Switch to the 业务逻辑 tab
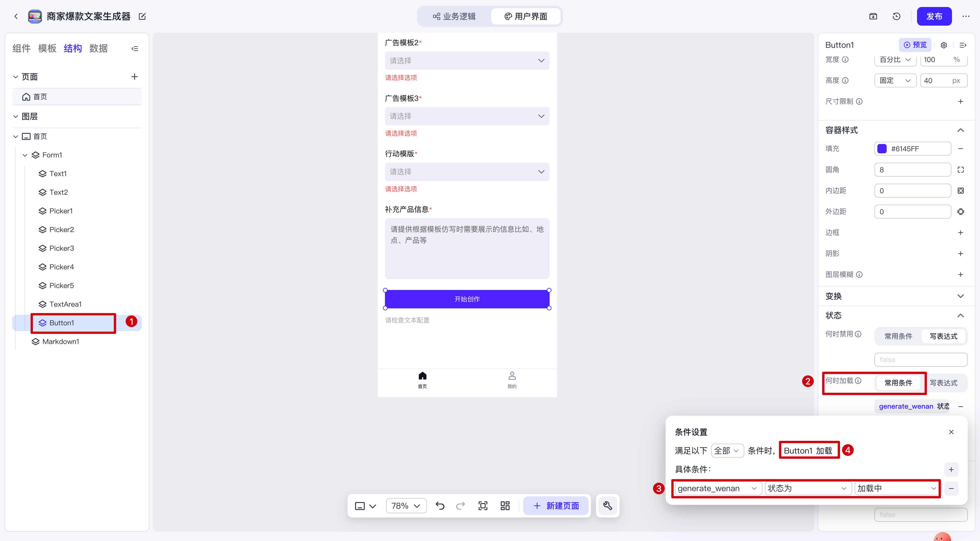This screenshot has height=541, width=980. point(454,16)
